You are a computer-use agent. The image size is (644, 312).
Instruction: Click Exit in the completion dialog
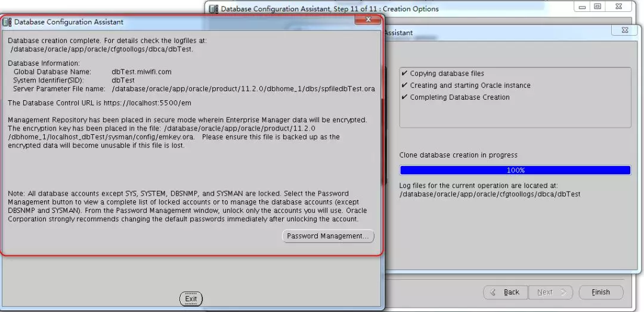pyautogui.click(x=191, y=299)
